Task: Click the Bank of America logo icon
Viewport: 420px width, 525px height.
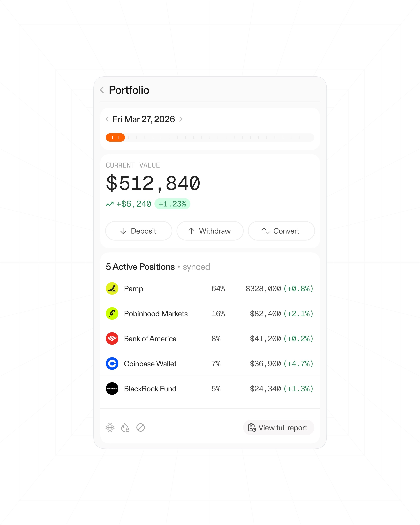Action: pyautogui.click(x=112, y=339)
